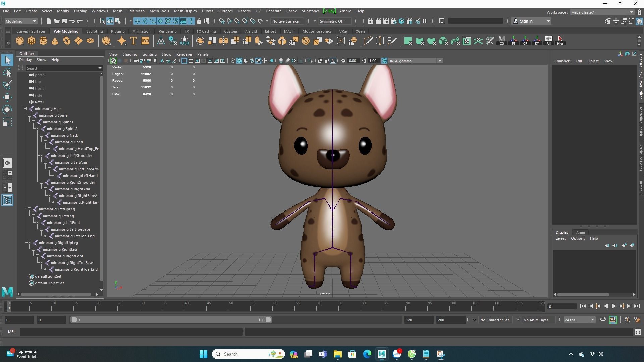Click the Hier shelf icon
The width and height of the screenshot is (644, 362).
[560, 41]
